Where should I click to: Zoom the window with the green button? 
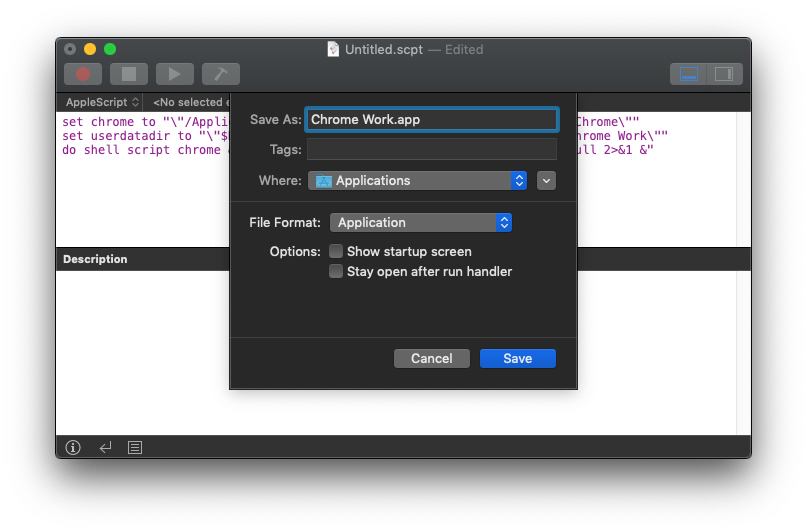coord(110,49)
